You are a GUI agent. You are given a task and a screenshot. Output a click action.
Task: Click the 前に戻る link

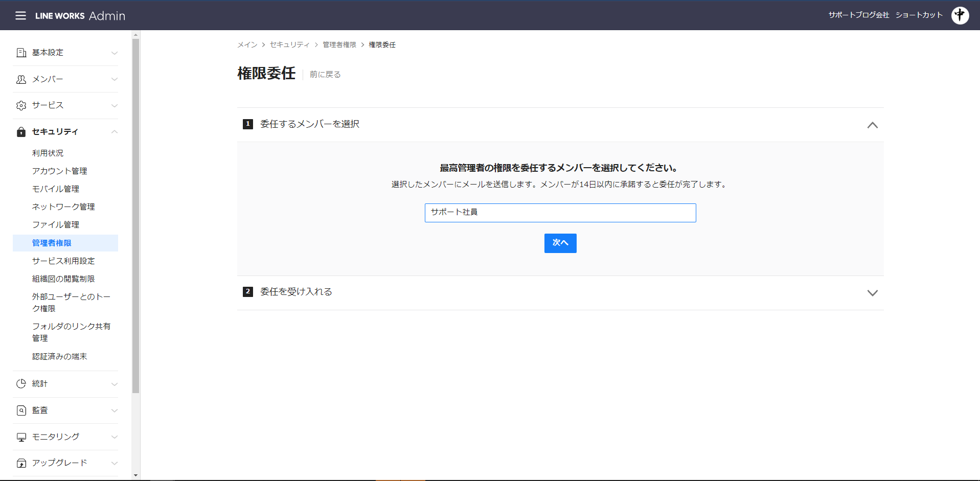point(325,75)
